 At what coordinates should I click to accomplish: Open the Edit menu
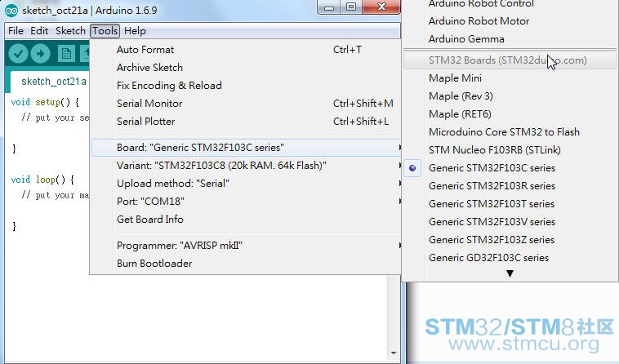[x=39, y=31]
